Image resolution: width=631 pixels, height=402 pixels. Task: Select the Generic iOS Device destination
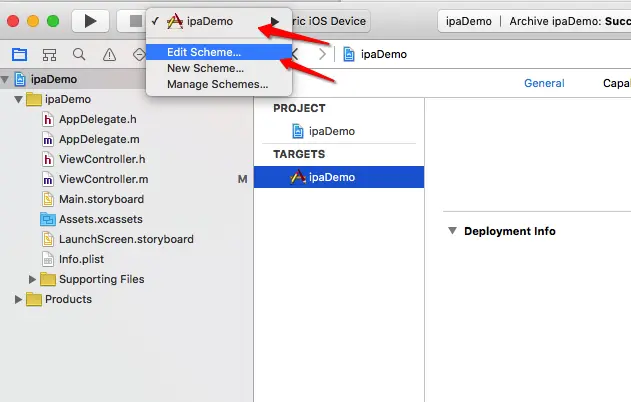coord(329,21)
